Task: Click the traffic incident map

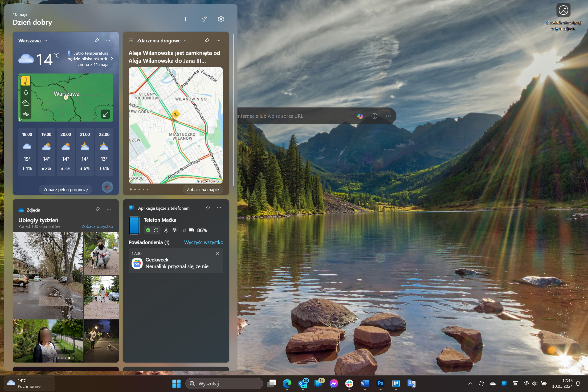Action: coord(176,125)
